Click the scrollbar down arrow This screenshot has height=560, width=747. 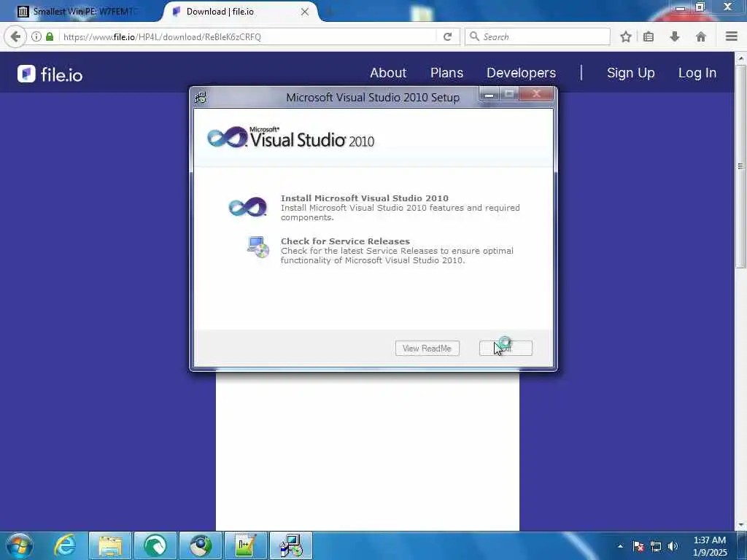(x=741, y=525)
